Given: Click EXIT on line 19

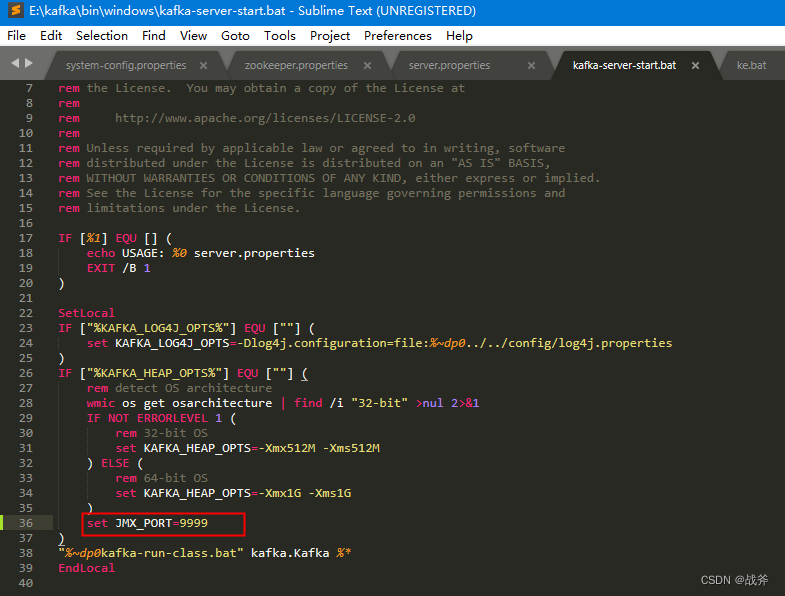Looking at the screenshot, I should (101, 268).
